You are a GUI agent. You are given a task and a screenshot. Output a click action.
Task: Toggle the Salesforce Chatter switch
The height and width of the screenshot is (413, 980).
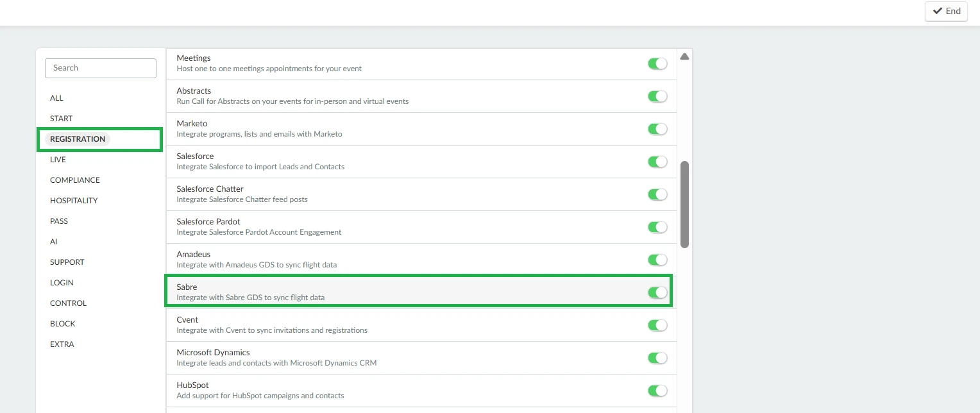pyautogui.click(x=657, y=194)
